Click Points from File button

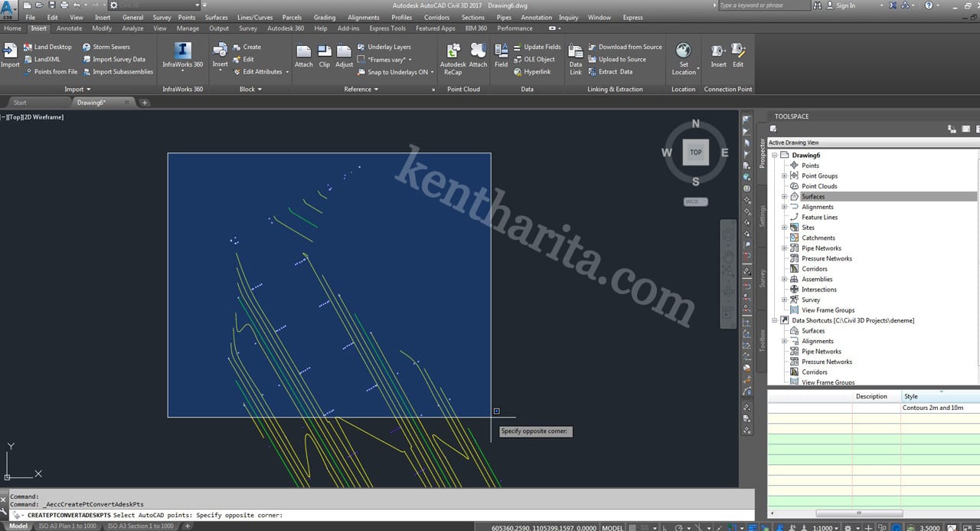click(55, 72)
